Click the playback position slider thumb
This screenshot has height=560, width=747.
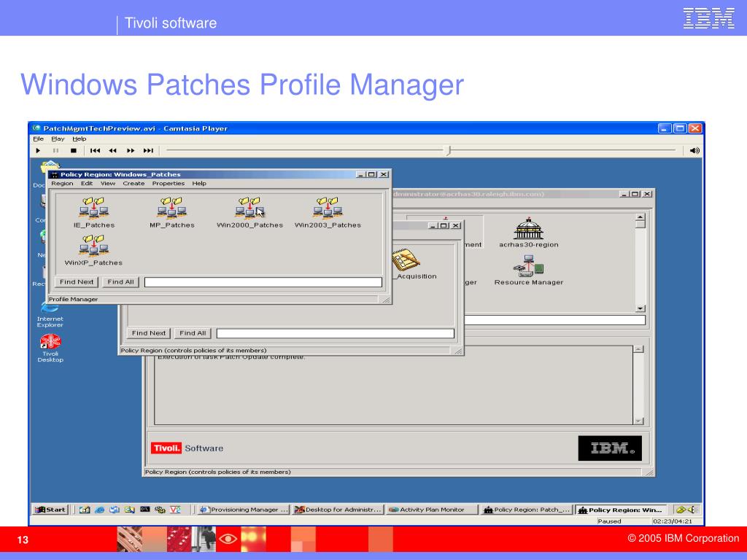coord(449,150)
